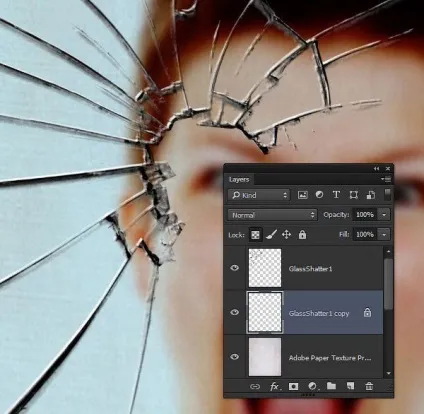
Task: Click the Delete layer trash button
Action: point(369,386)
